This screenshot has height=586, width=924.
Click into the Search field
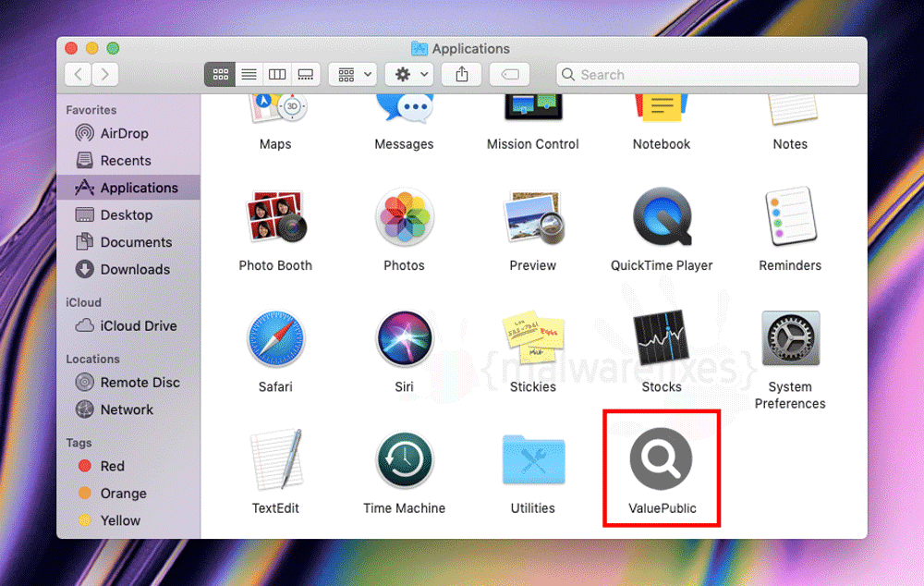point(708,74)
